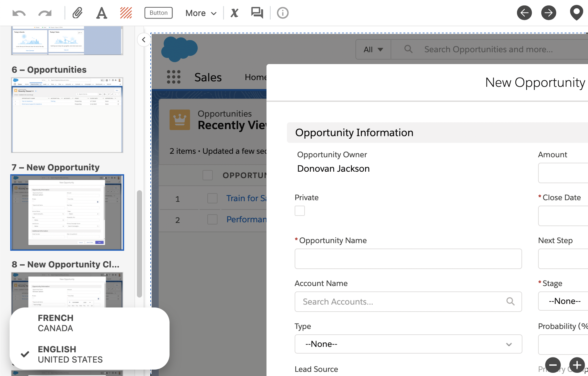
Task: Open the 6 – Opportunities slide thumbnail
Action: click(x=67, y=115)
